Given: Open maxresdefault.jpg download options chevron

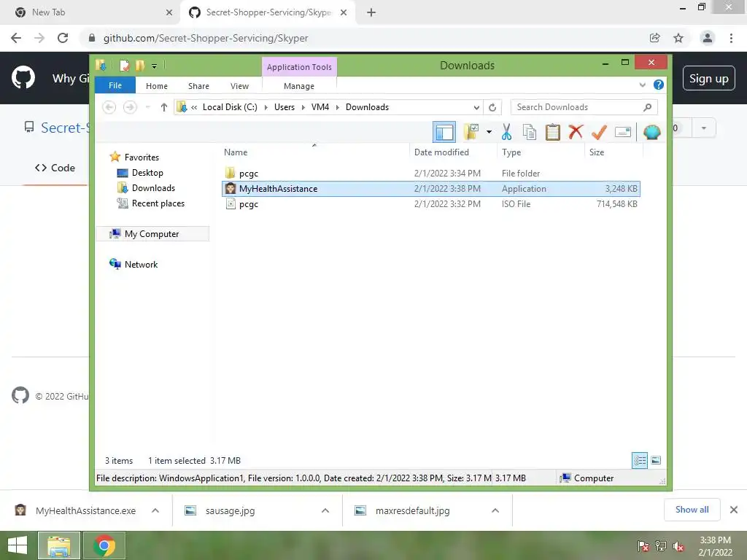Looking at the screenshot, I should pyautogui.click(x=495, y=510).
